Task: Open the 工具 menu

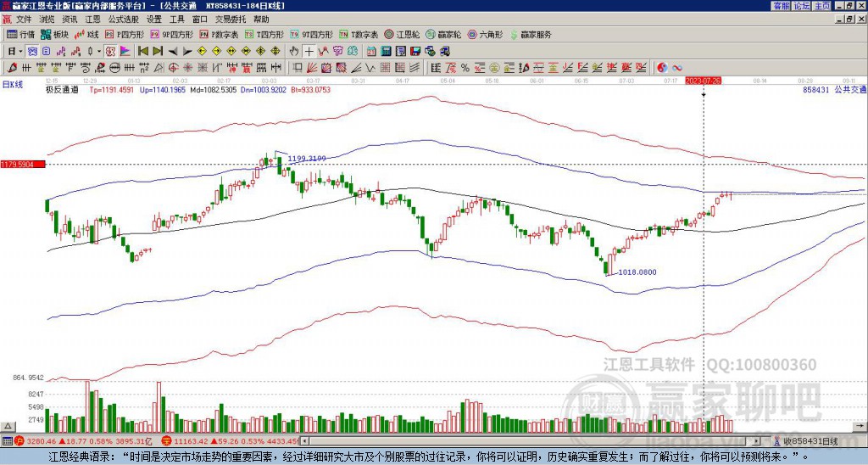Action: point(177,20)
